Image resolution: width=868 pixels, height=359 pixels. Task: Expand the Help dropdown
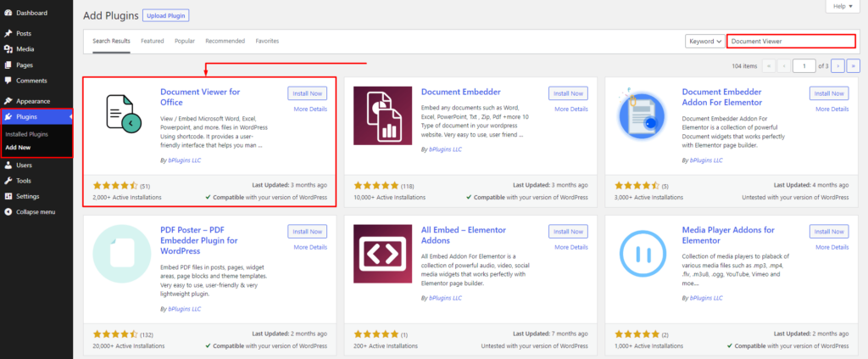coord(843,6)
